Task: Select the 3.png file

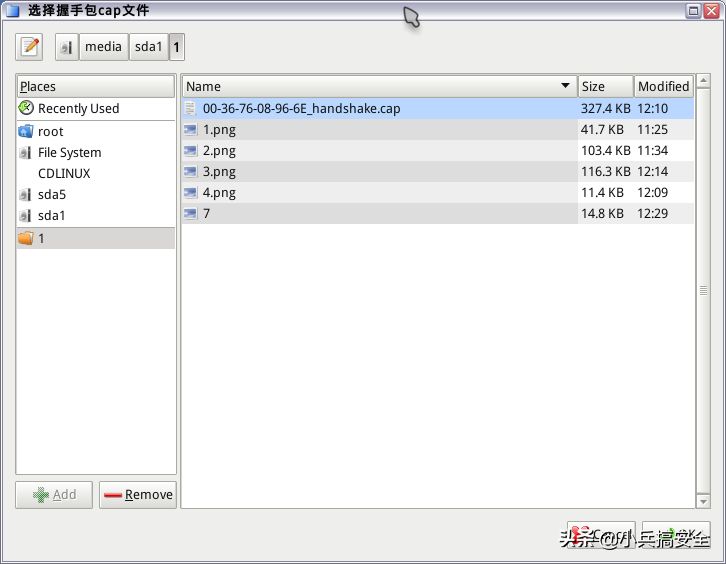Action: [438, 171]
